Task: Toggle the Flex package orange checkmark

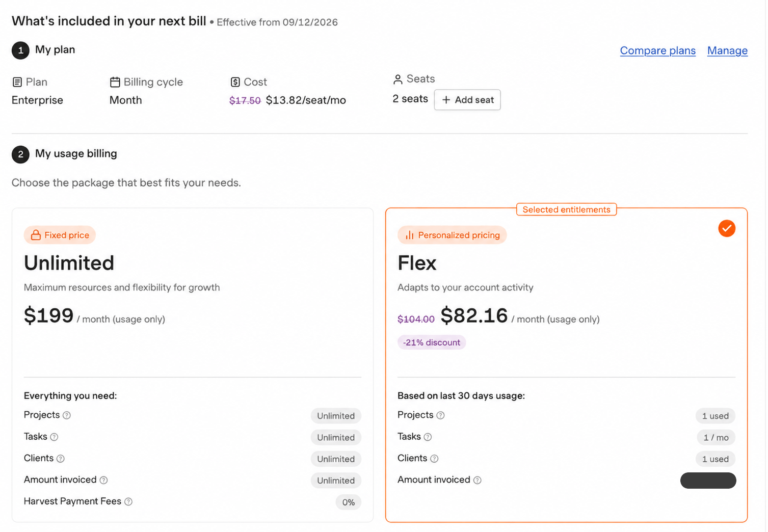Action: (x=727, y=228)
